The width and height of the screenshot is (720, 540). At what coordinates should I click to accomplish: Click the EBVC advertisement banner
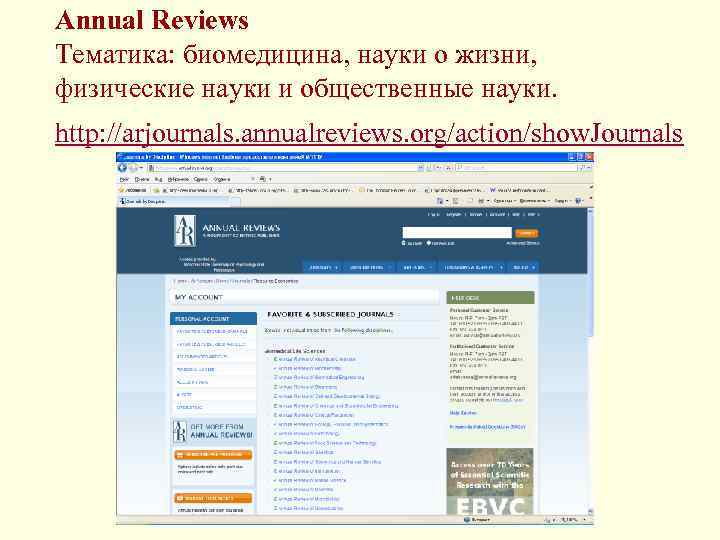click(x=490, y=481)
